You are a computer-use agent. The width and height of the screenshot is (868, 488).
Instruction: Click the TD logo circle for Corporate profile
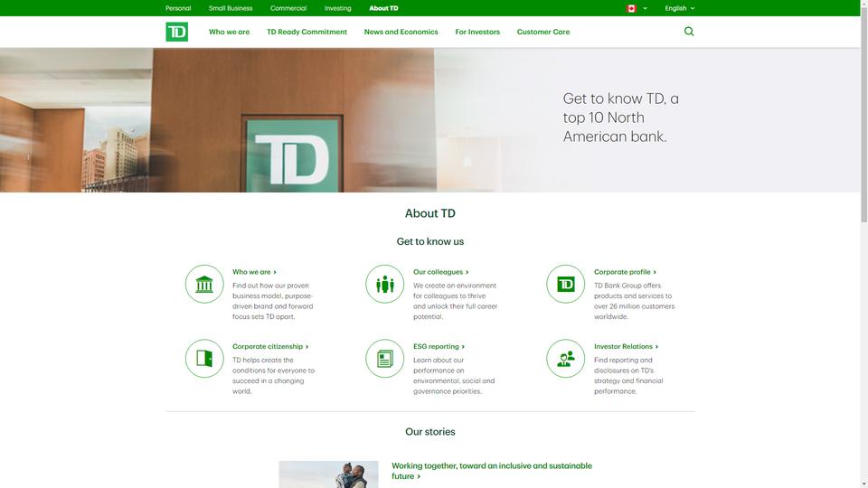[565, 284]
